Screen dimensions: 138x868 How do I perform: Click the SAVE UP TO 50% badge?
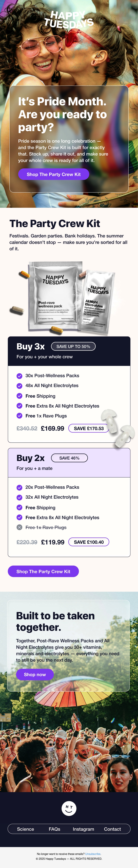coord(73,346)
